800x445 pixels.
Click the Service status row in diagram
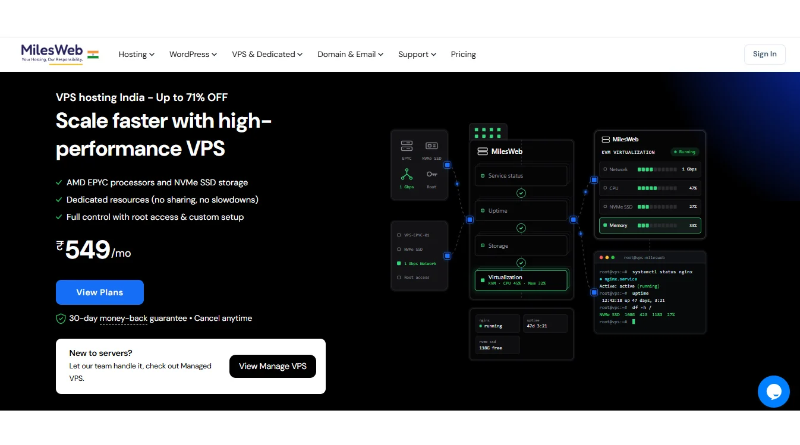click(521, 176)
